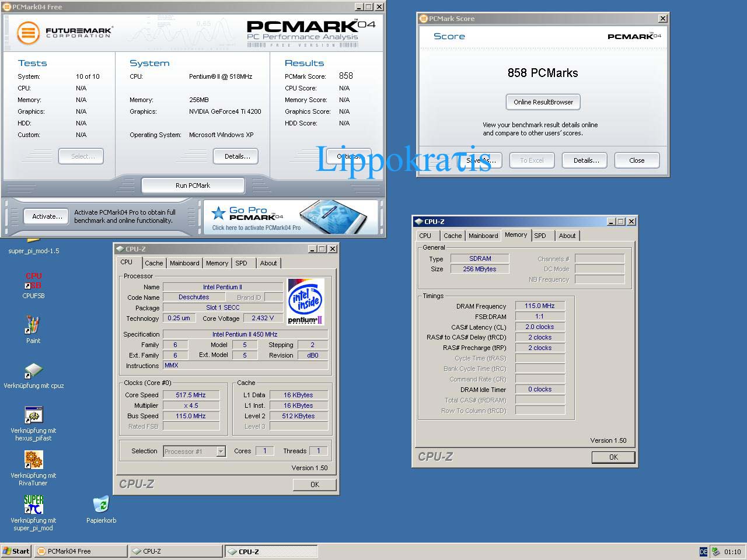Image resolution: width=747 pixels, height=560 pixels.
Task: Open Details... in PCMark Score window
Action: pos(586,160)
